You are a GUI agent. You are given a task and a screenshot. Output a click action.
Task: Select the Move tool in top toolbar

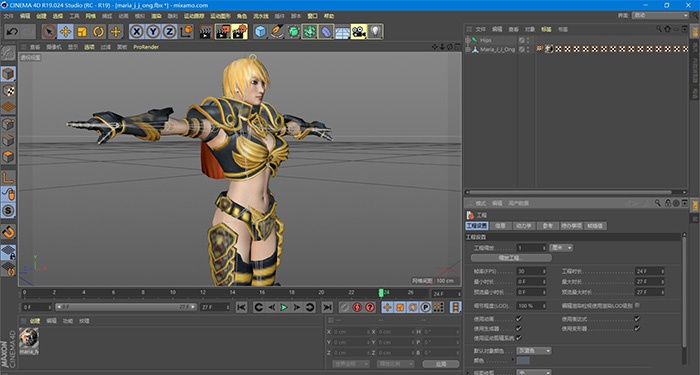click(65, 32)
